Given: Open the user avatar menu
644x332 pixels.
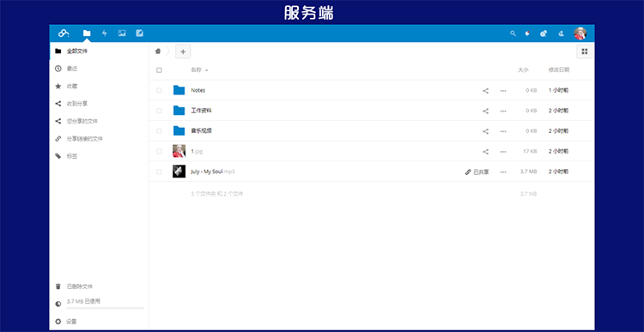Looking at the screenshot, I should click(x=580, y=33).
